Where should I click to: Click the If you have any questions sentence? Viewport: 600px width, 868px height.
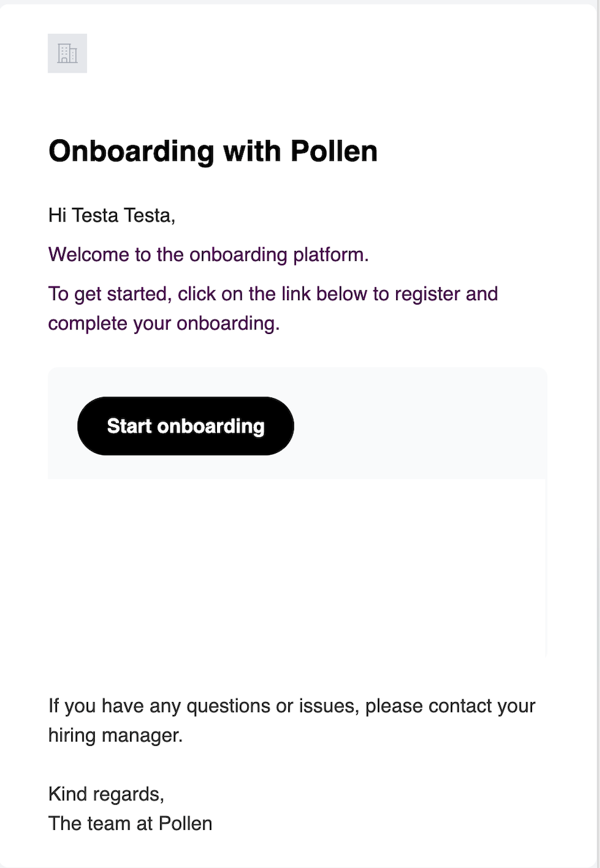[292, 706]
